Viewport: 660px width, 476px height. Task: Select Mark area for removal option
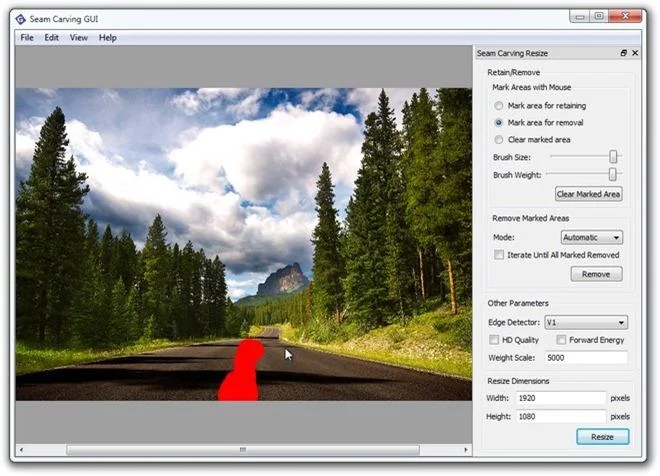pos(498,122)
